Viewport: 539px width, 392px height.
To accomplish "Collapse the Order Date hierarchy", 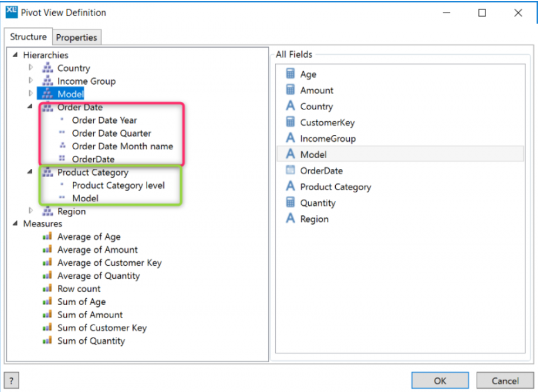I will point(29,107).
